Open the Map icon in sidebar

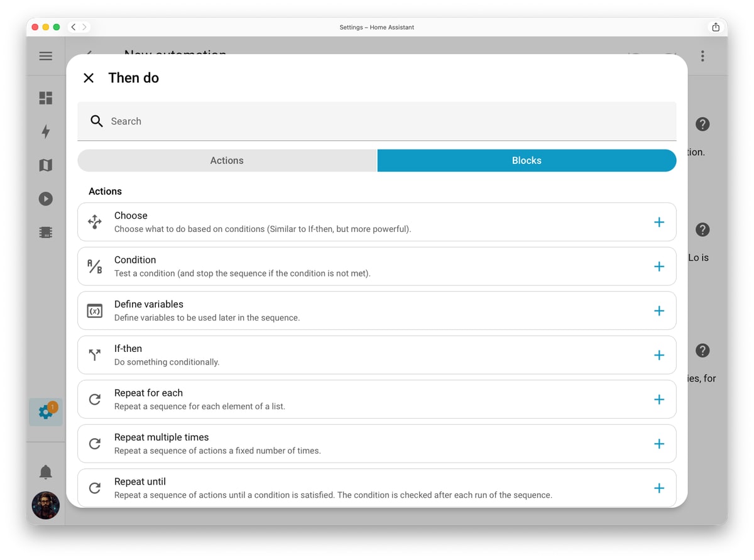46,165
